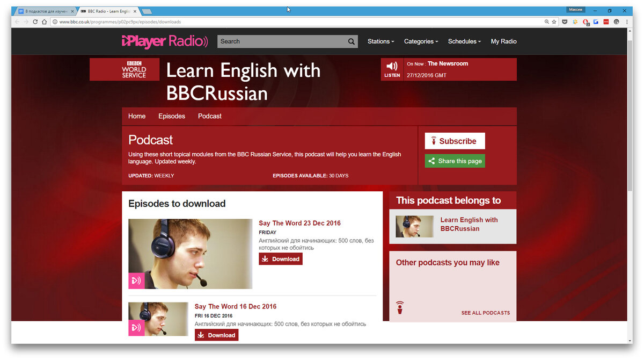Screen dimensions: 644x360
Task: Open Say The Word 16 Dec 2016 link
Action: (236, 306)
